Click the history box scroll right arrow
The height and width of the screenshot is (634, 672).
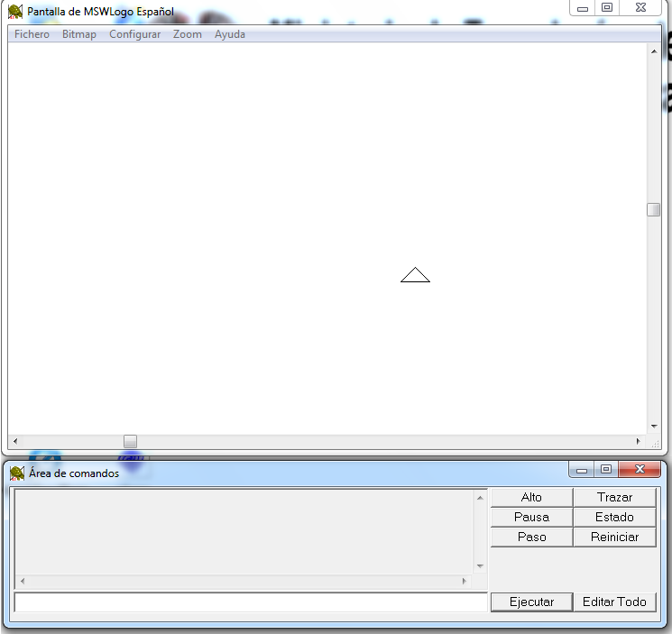465,582
